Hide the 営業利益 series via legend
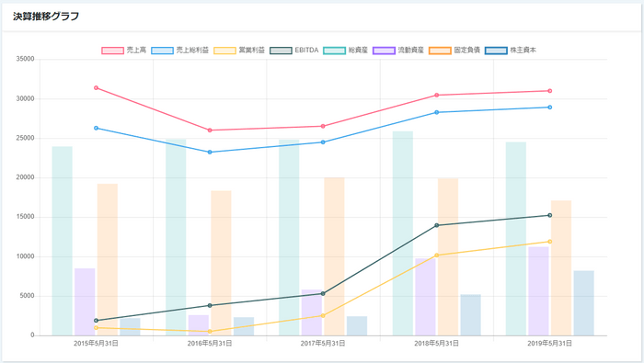644x363 pixels. click(x=239, y=51)
